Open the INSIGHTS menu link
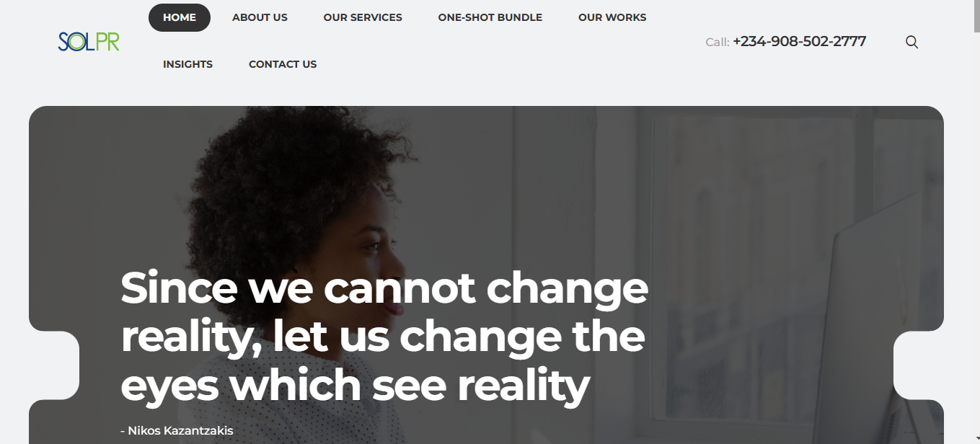 [x=187, y=64]
